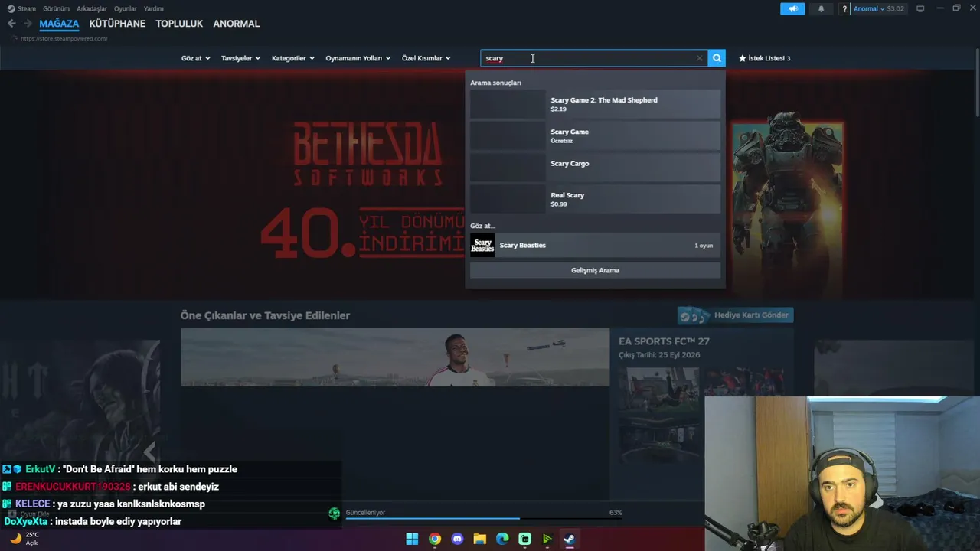Click the Hediye Kartı Gönder button
Screen dimensions: 980x551
tap(735, 315)
